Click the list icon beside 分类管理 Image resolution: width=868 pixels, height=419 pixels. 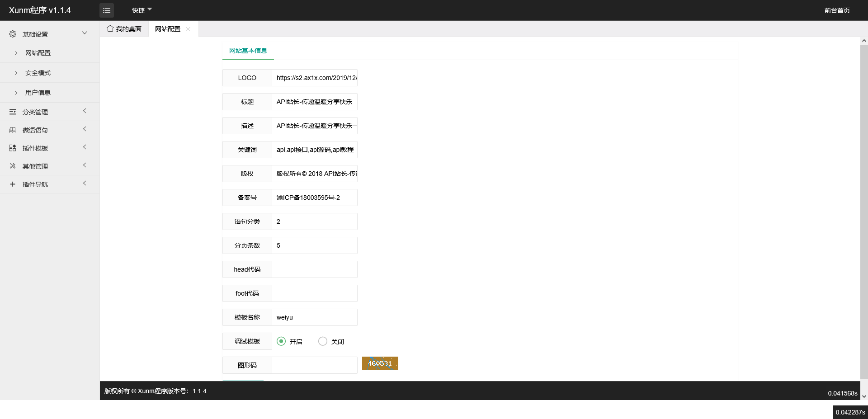13,112
